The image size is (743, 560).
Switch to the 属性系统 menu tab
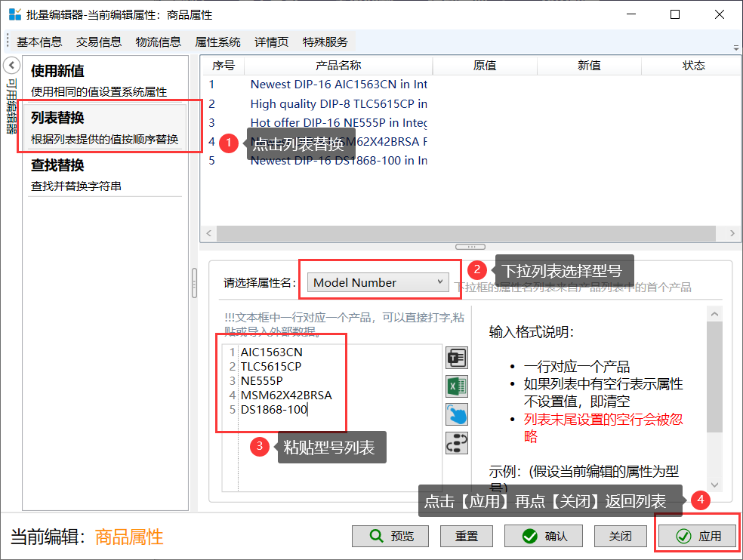point(217,42)
